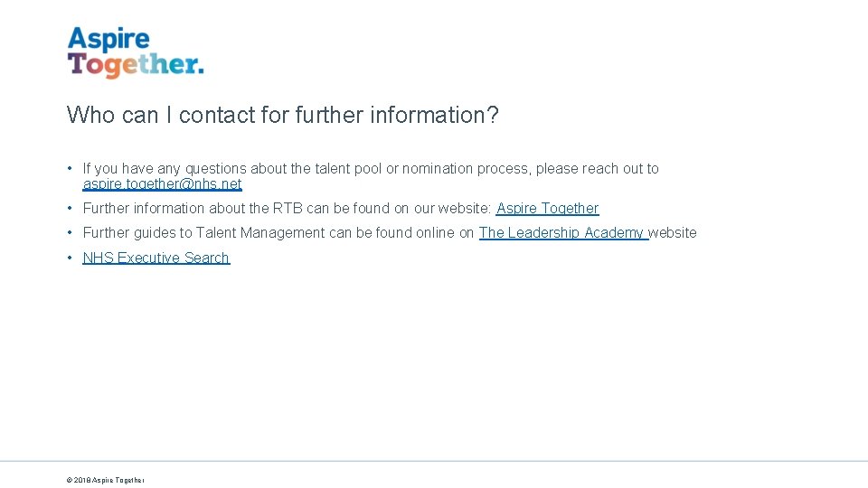Image resolution: width=868 pixels, height=488 pixels.
Task: Open the NHS Executive Search link
Action: pos(156,258)
